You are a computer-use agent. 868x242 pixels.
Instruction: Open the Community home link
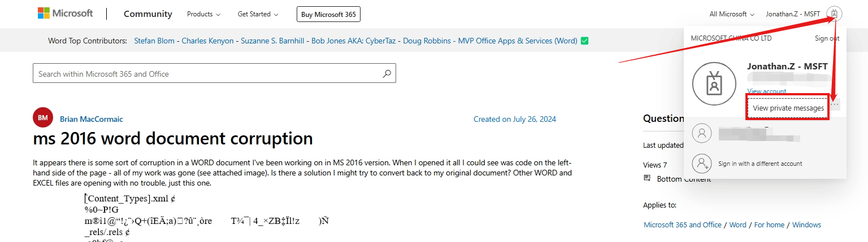[148, 14]
